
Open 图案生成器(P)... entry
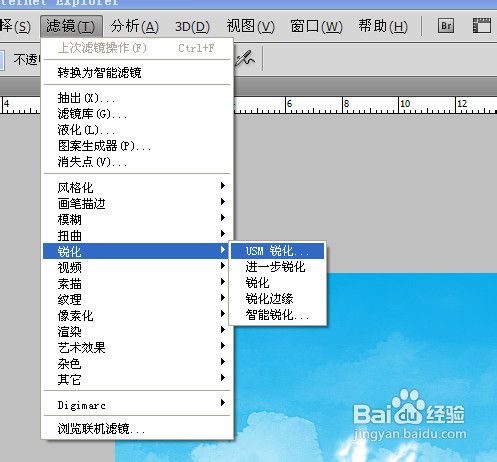[137, 146]
